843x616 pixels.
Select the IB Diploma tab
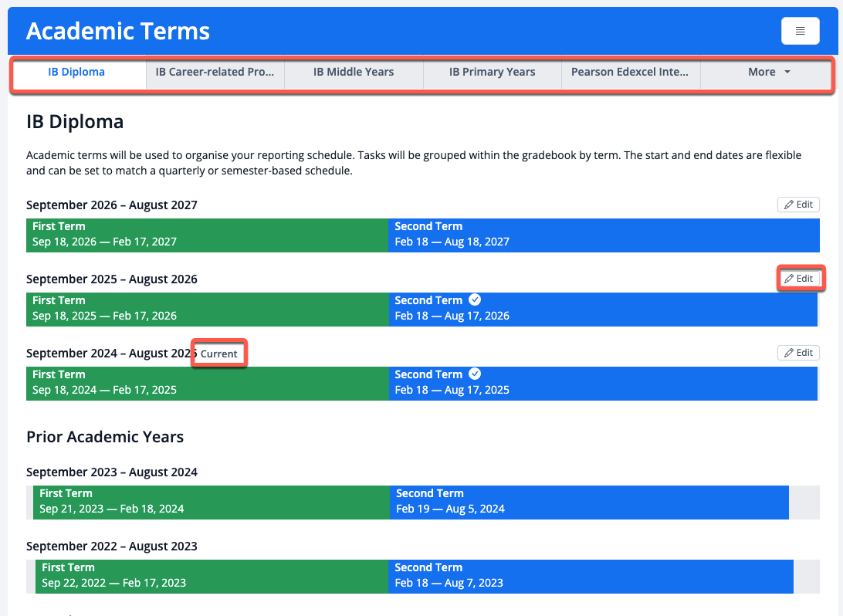pyautogui.click(x=76, y=72)
